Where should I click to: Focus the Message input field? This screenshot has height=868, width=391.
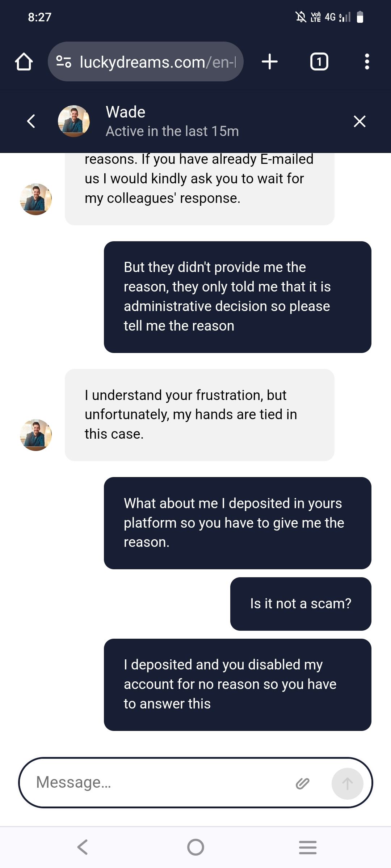point(159,783)
